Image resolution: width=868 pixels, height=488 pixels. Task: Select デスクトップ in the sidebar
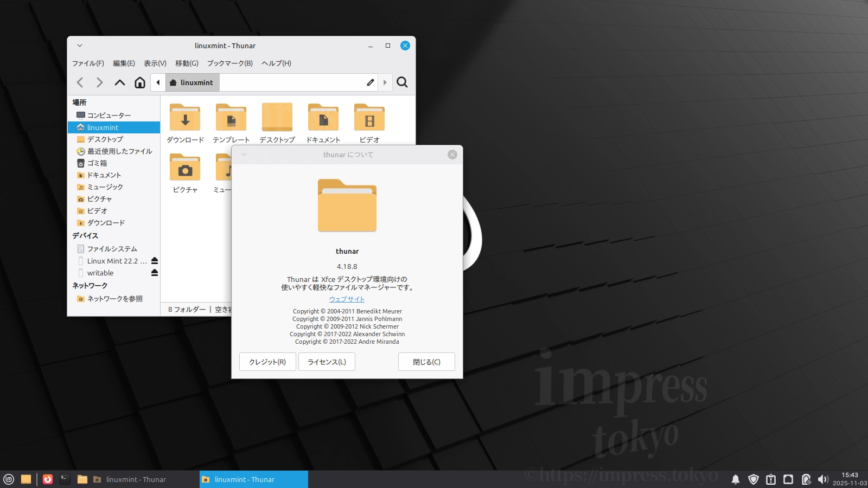(114, 139)
